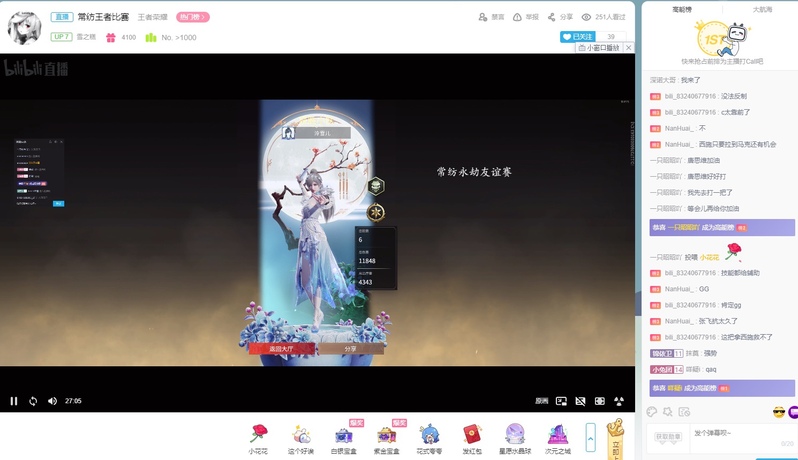Send the 星愿水晶球 gift

tap(515, 439)
